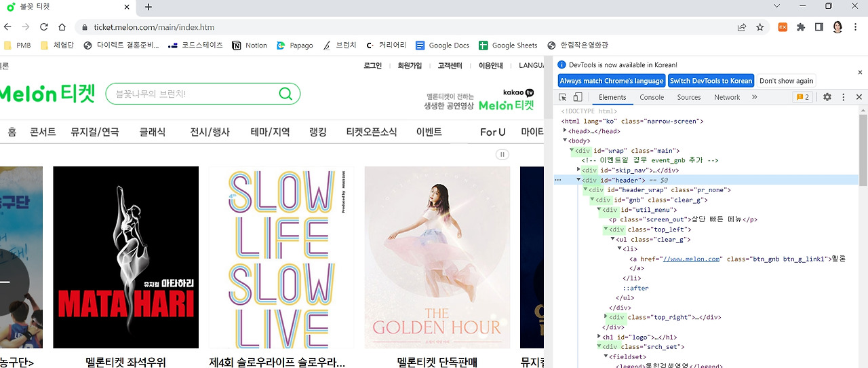Click the row actions ellipsis beside header node
The height and width of the screenshot is (368, 868).
point(558,180)
